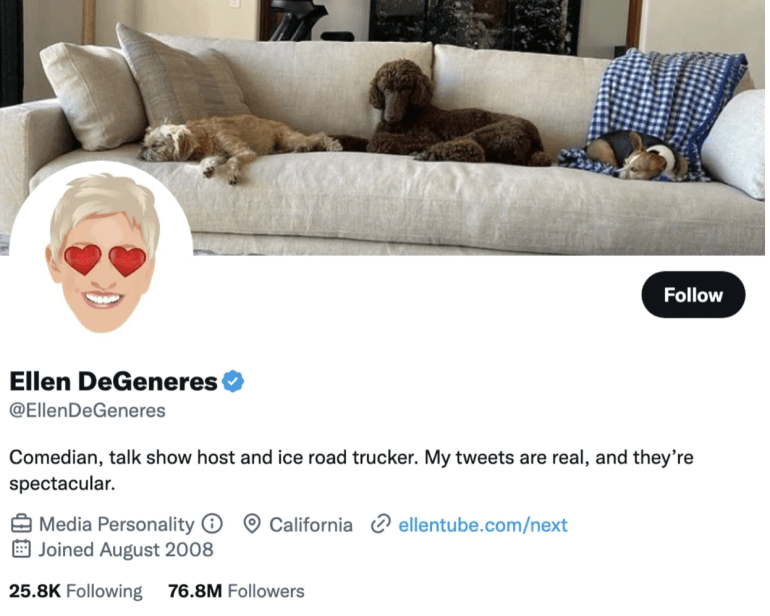Open the 25.8K Following list
Image resolution: width=770 pixels, height=616 pixels.
(x=76, y=591)
